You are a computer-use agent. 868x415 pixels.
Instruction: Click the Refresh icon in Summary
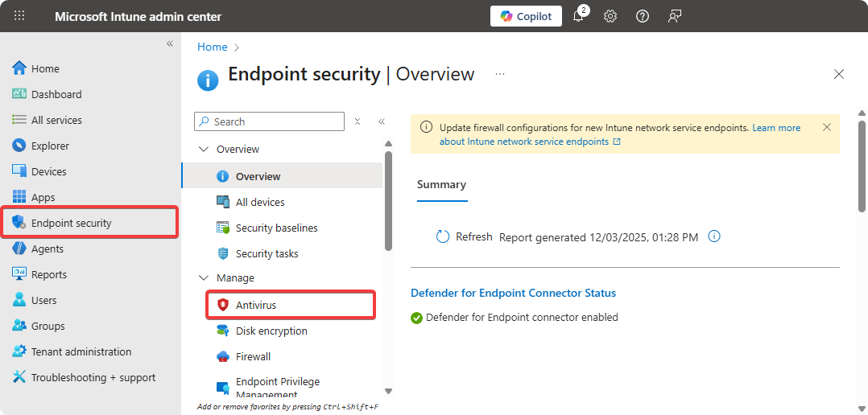tap(442, 236)
